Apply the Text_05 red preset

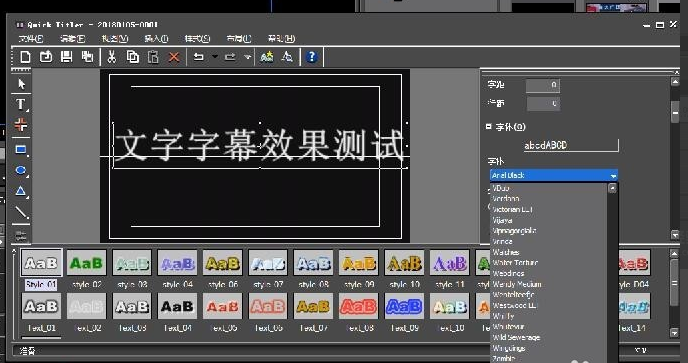(223, 306)
